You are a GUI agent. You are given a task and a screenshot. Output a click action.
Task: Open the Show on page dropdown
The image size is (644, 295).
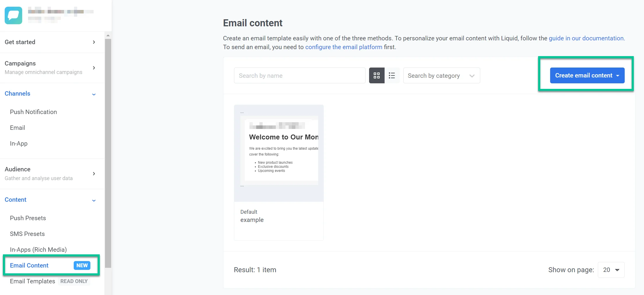click(611, 270)
